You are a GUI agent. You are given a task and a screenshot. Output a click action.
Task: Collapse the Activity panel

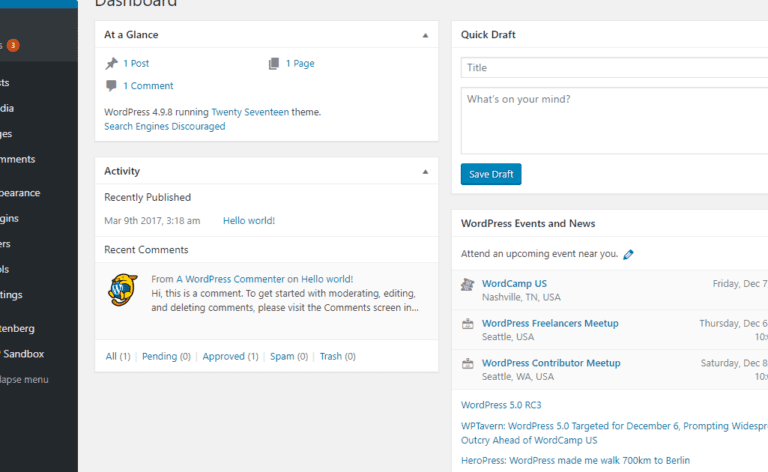click(x=425, y=171)
